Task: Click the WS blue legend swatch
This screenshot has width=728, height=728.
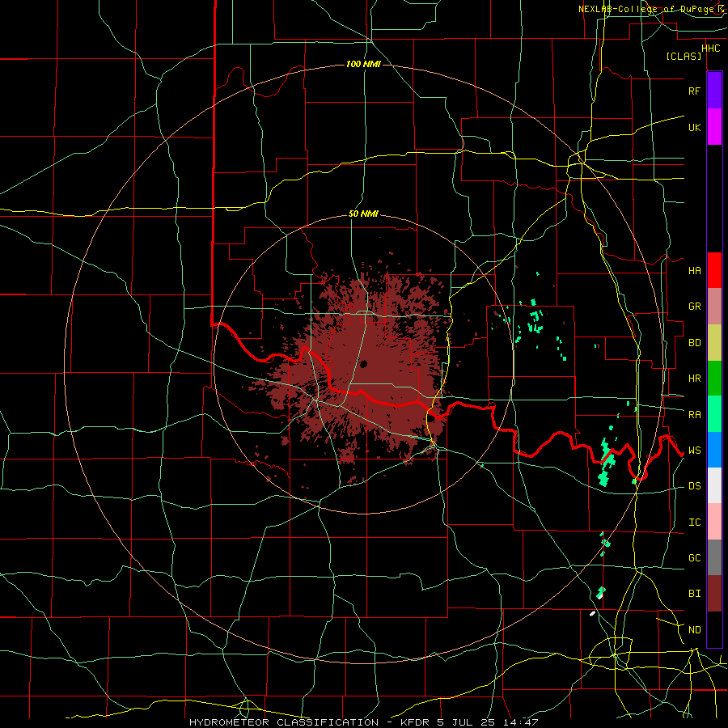Action: pos(714,450)
